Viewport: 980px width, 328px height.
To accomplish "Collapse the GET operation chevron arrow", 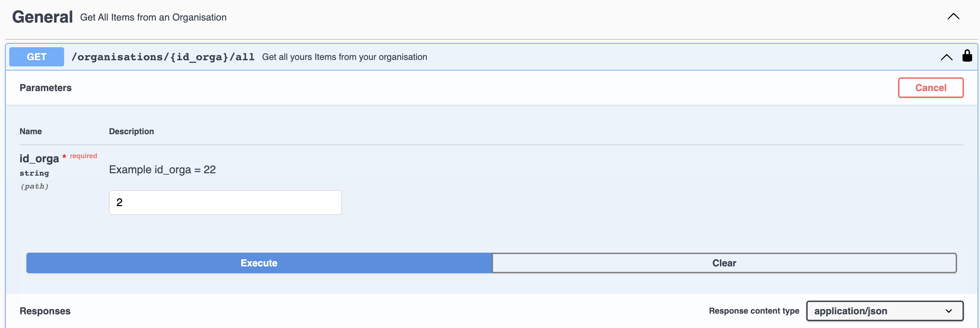I will pos(946,58).
